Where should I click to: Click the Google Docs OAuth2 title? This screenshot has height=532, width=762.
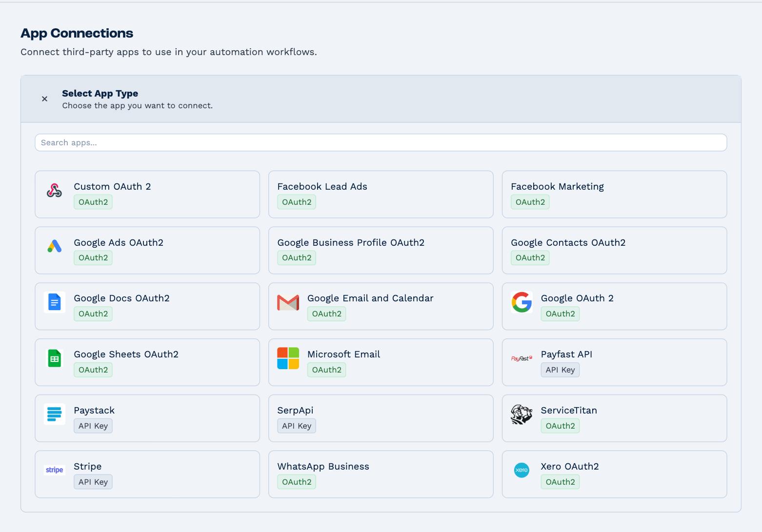(121, 298)
